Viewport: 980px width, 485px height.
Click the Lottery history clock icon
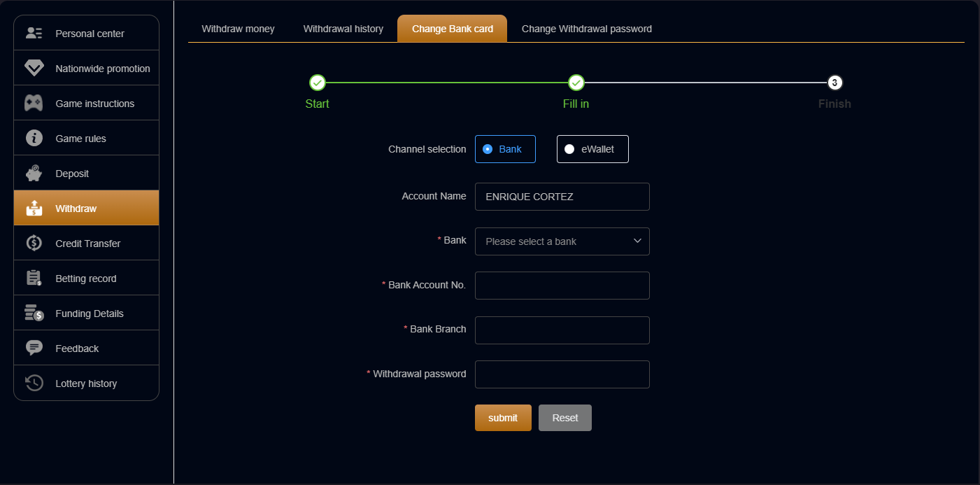(x=34, y=383)
